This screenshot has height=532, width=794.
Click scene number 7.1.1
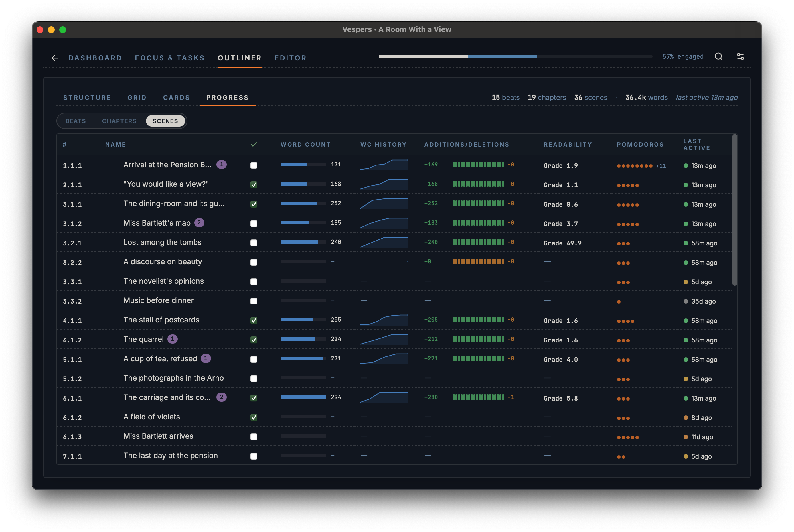72,456
